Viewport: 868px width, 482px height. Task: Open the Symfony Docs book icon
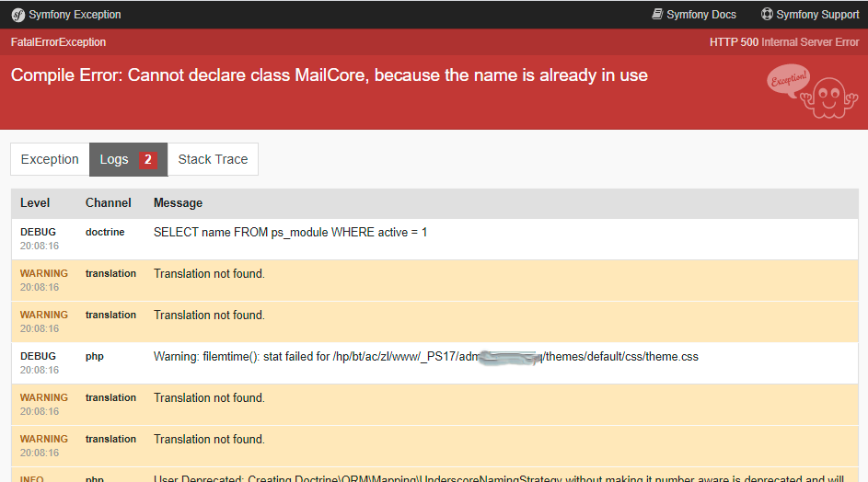tap(657, 15)
